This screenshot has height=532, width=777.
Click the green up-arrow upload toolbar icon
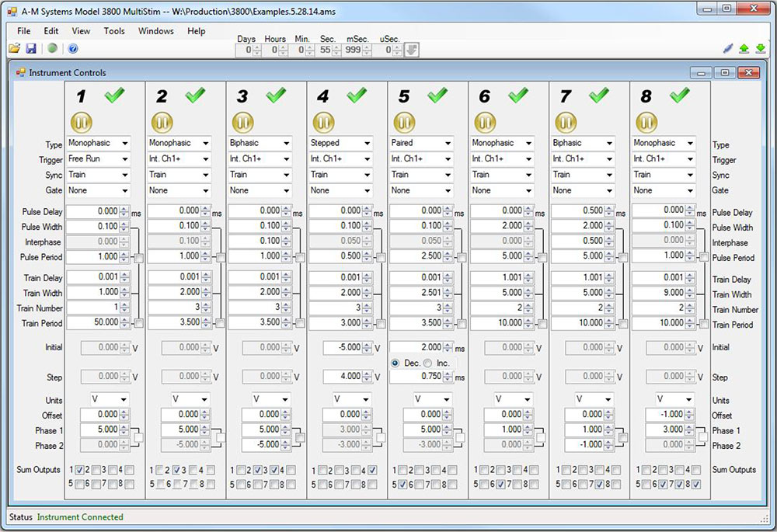pyautogui.click(x=744, y=49)
